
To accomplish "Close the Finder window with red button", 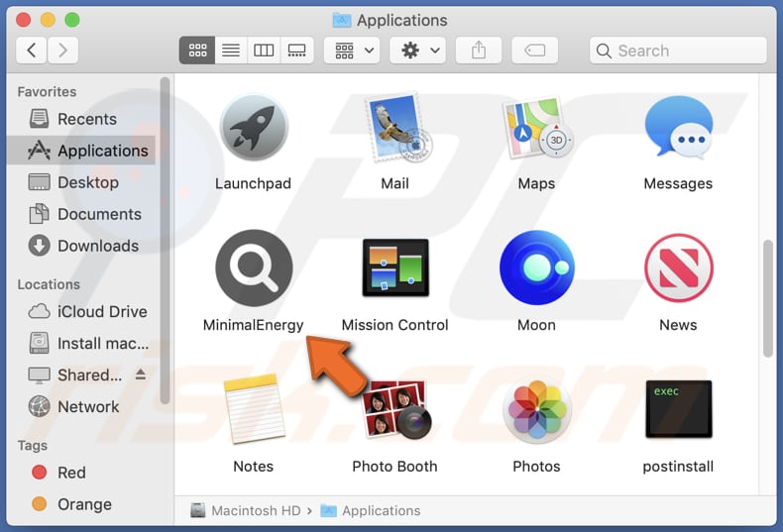I will (x=24, y=20).
